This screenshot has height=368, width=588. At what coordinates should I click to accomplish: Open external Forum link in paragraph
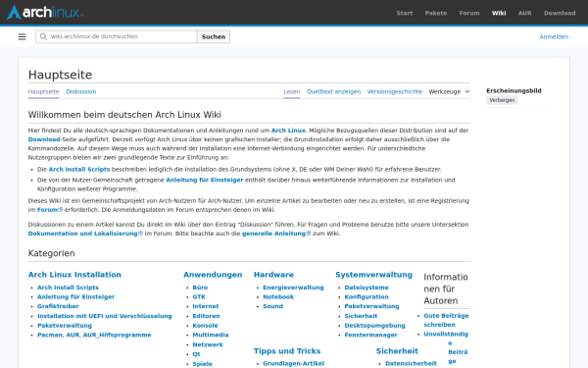click(x=50, y=210)
